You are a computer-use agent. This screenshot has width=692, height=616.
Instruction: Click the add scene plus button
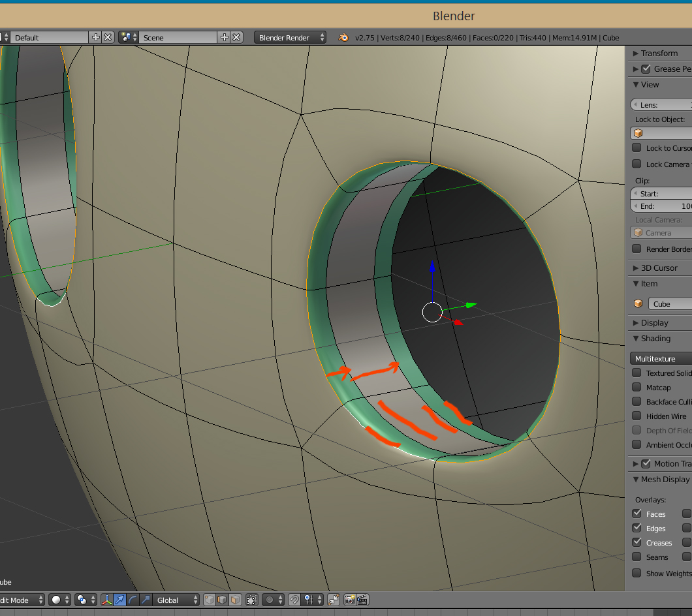[x=224, y=38]
